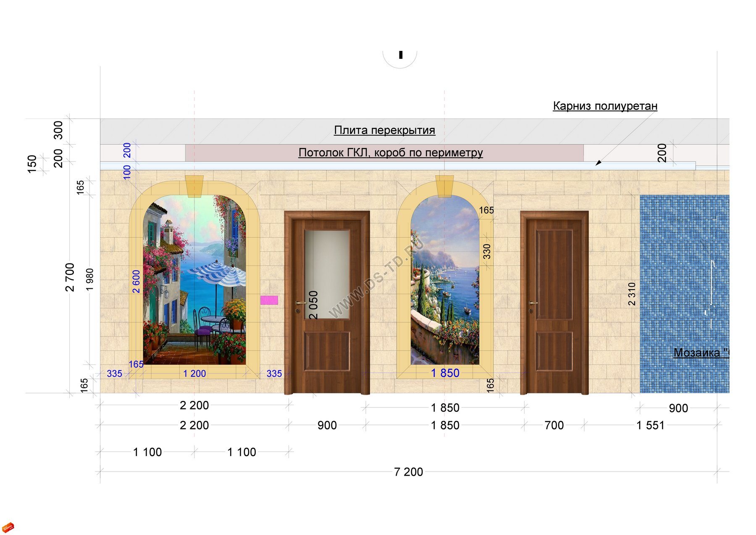Select the "900" dimension below the mosaic panel
This screenshot has width=756, height=535.
[x=678, y=408]
